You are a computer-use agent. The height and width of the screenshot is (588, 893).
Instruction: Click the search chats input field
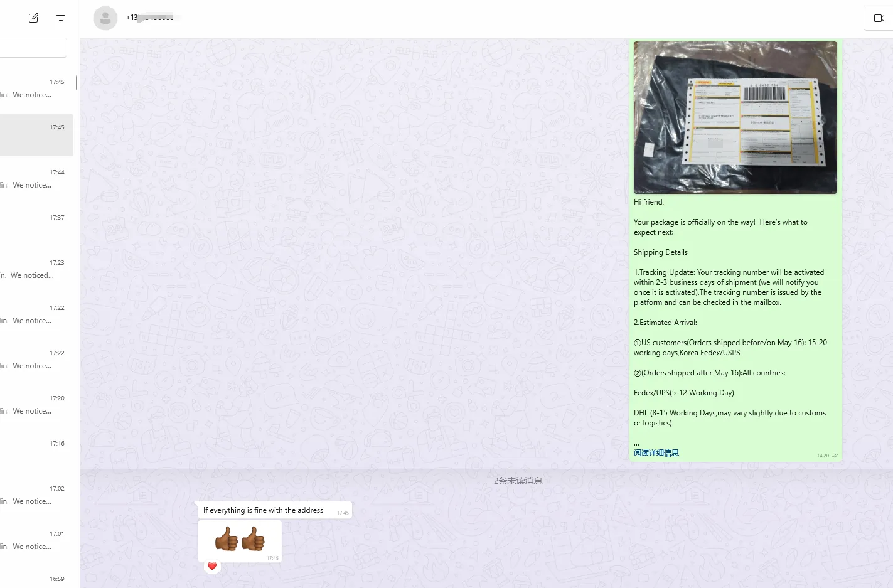coord(33,48)
